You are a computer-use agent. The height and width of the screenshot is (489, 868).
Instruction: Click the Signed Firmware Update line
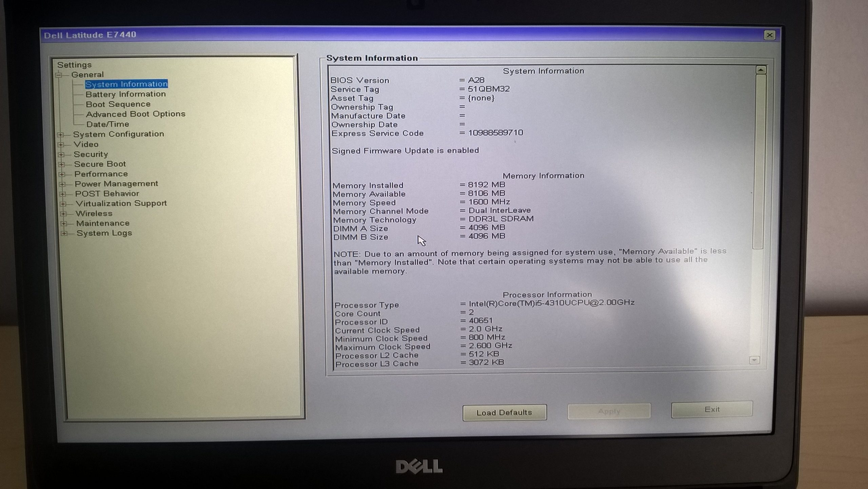pyautogui.click(x=405, y=150)
